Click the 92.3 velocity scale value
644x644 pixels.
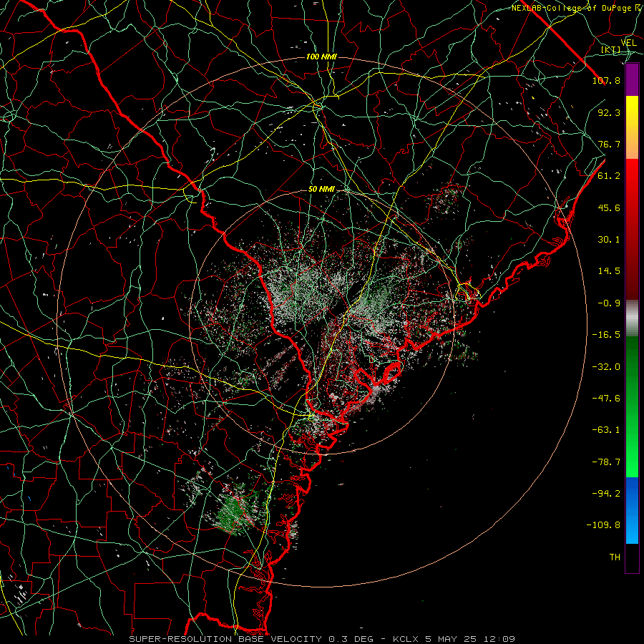coord(609,112)
